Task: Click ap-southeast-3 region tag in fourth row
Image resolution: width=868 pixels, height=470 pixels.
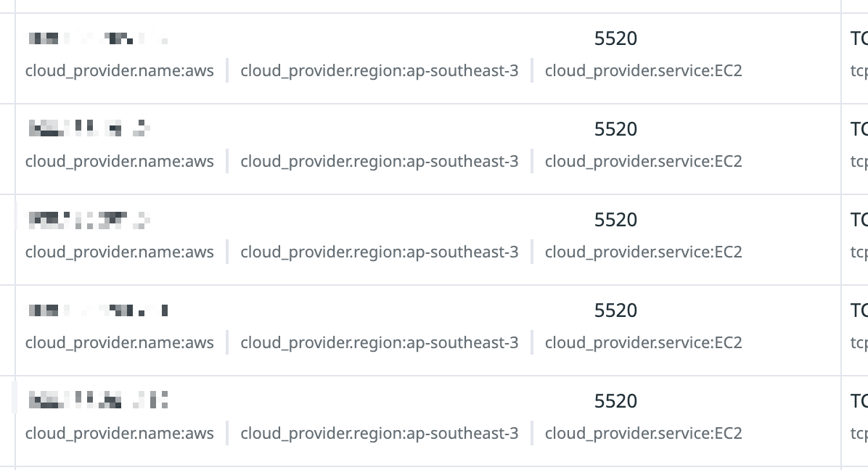Action: [379, 343]
